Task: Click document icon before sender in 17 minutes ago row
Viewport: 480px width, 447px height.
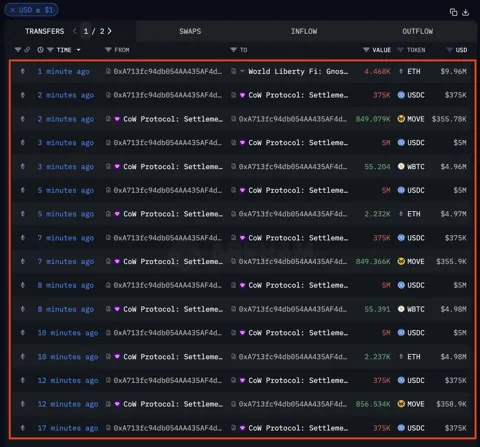Action: tap(108, 428)
